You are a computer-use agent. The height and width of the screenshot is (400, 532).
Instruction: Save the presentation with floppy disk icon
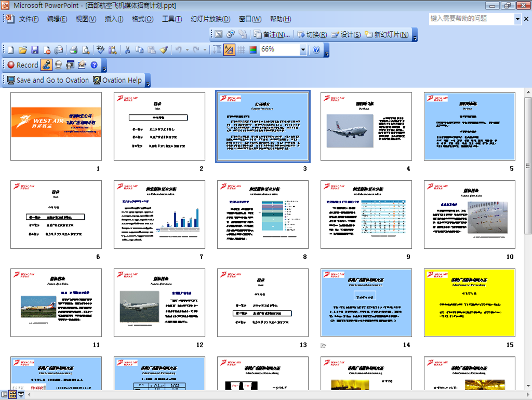(x=35, y=50)
